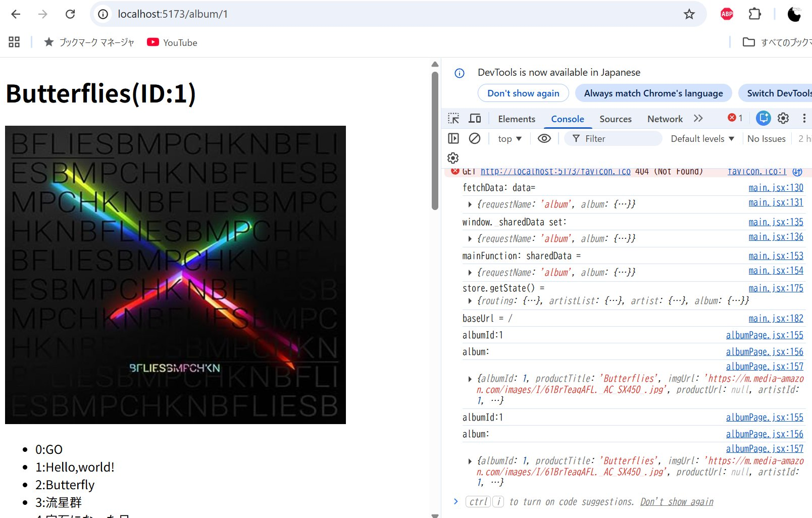
Task: Switch to the Sources tab
Action: point(616,119)
